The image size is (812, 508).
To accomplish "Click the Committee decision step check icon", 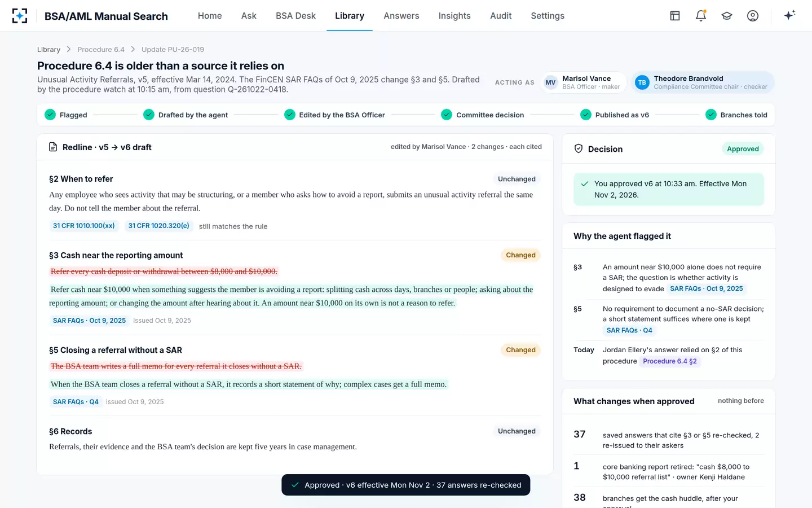I will 447,115.
